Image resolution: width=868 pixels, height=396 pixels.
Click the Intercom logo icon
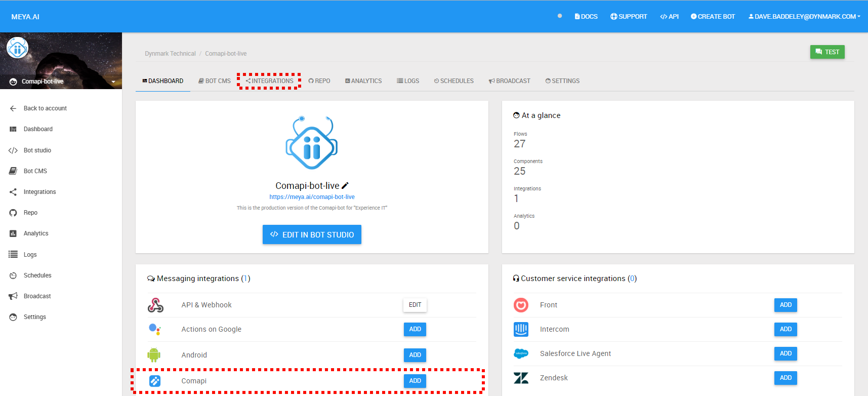[521, 329]
